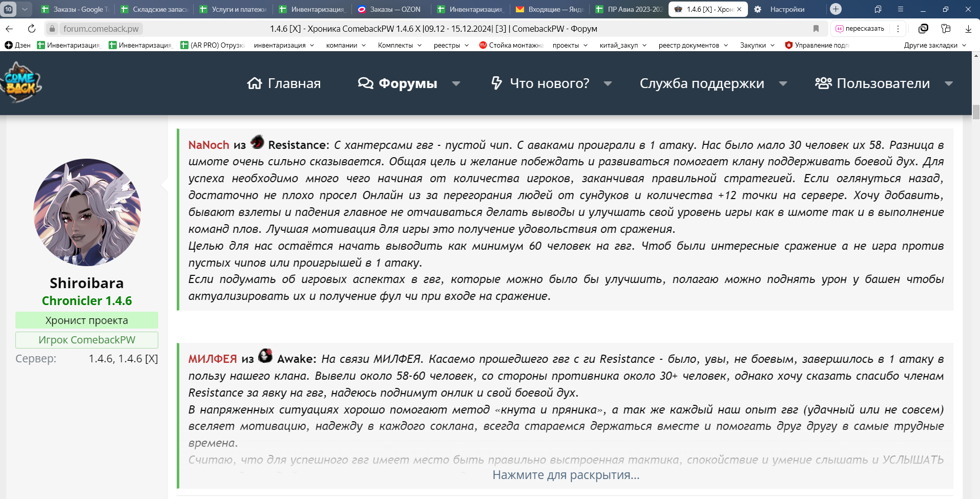Open new tab with plus button
This screenshot has width=980, height=499.
[x=836, y=9]
